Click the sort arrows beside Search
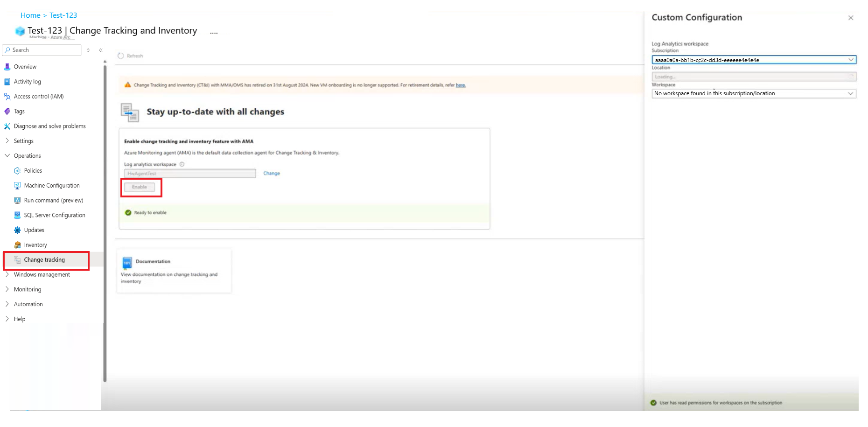 coord(88,50)
